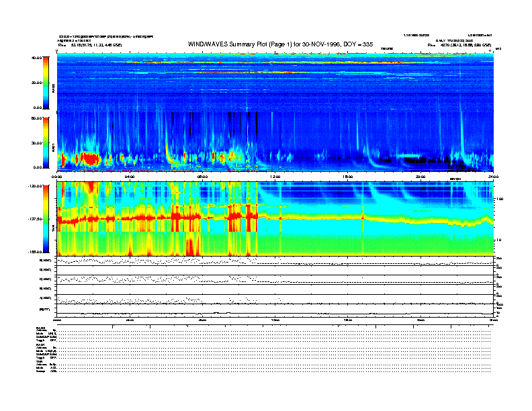Click the black horizontal line in RAD2 spectrogram
This screenshot has height=411, width=532.
[275, 93]
